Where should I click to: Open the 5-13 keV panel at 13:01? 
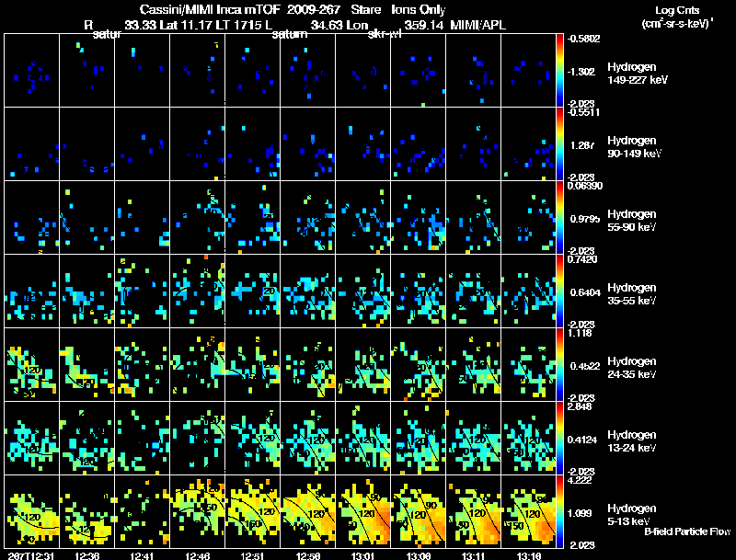tap(362, 511)
